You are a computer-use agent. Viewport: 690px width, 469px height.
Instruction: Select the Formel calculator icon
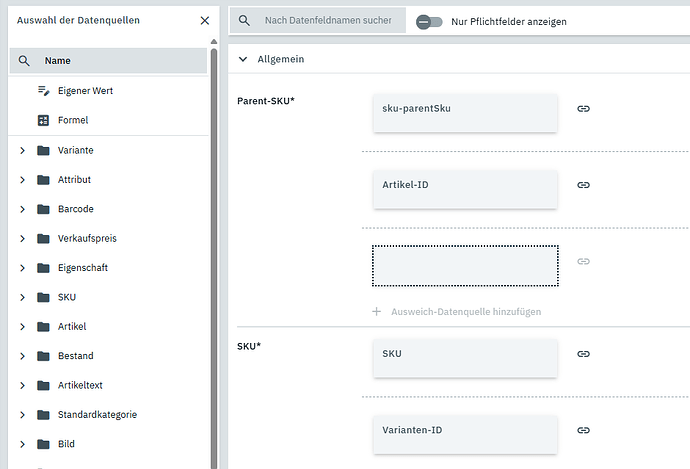pos(43,121)
